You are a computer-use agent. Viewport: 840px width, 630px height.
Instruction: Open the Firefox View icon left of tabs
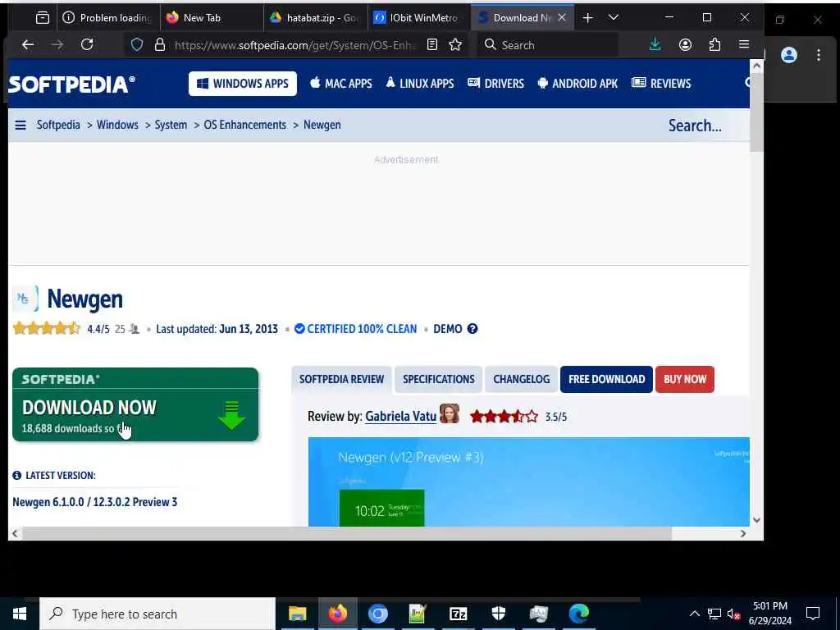point(43,18)
